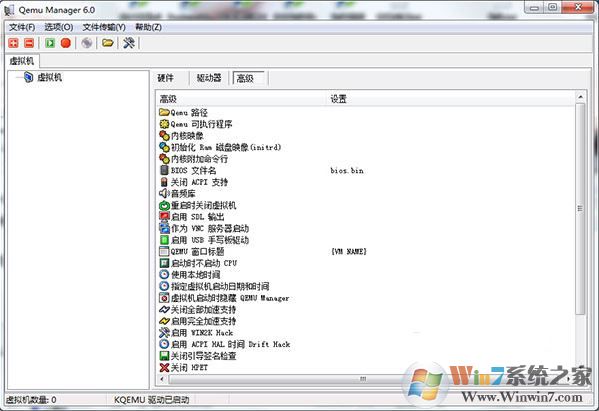Click the 启用 SDL 输出 icon
Image resolution: width=599 pixels, height=411 pixels.
point(164,217)
